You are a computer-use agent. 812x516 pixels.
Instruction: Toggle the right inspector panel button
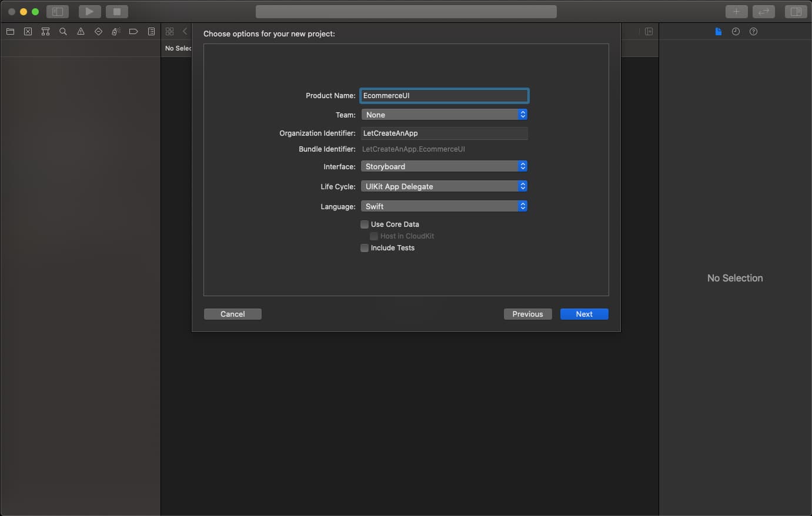[x=796, y=12]
